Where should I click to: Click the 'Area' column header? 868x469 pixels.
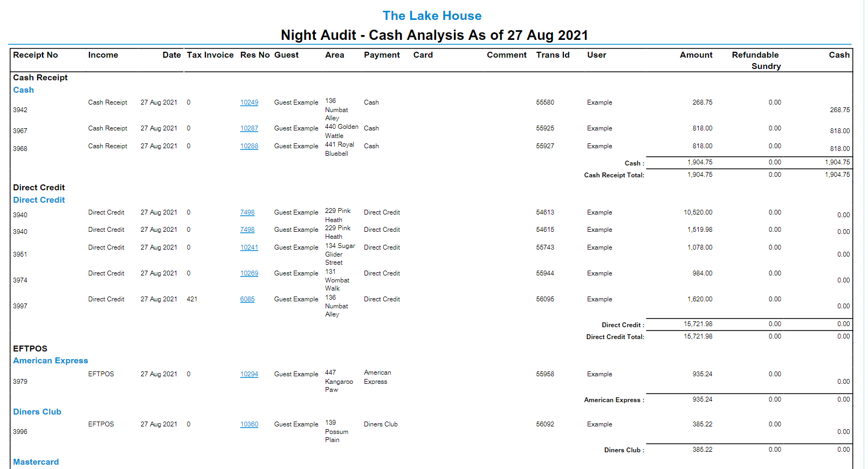tap(335, 55)
